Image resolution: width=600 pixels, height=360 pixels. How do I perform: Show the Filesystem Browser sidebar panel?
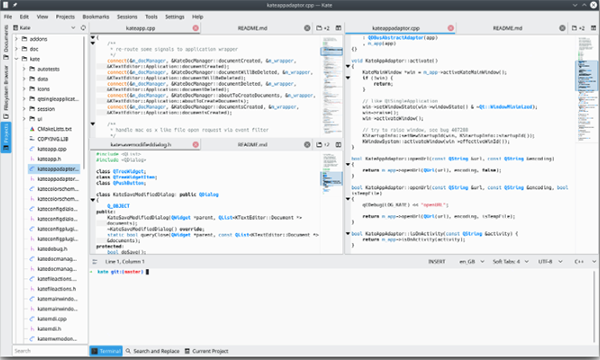(6, 91)
